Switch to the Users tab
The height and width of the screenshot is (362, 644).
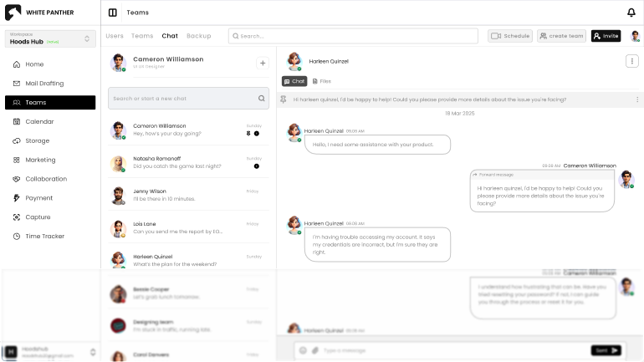(x=115, y=36)
